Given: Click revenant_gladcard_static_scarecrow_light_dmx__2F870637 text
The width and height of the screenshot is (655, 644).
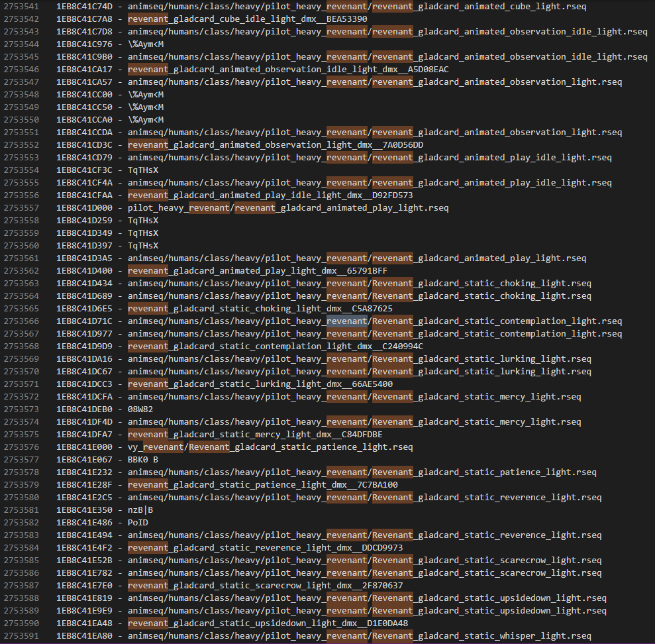Looking at the screenshot, I should (265, 586).
